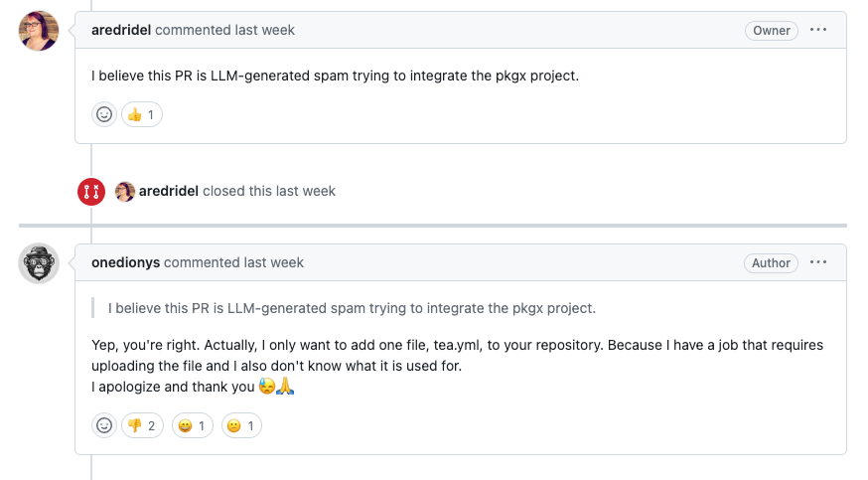
Task: Click aredridel name in closed event
Action: 169,191
